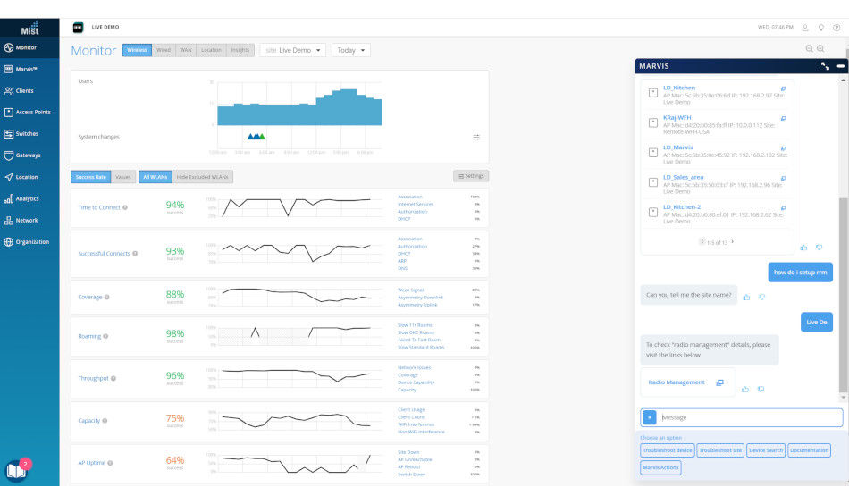
Task: Toggle Hide Excluded WLANs
Action: (203, 177)
